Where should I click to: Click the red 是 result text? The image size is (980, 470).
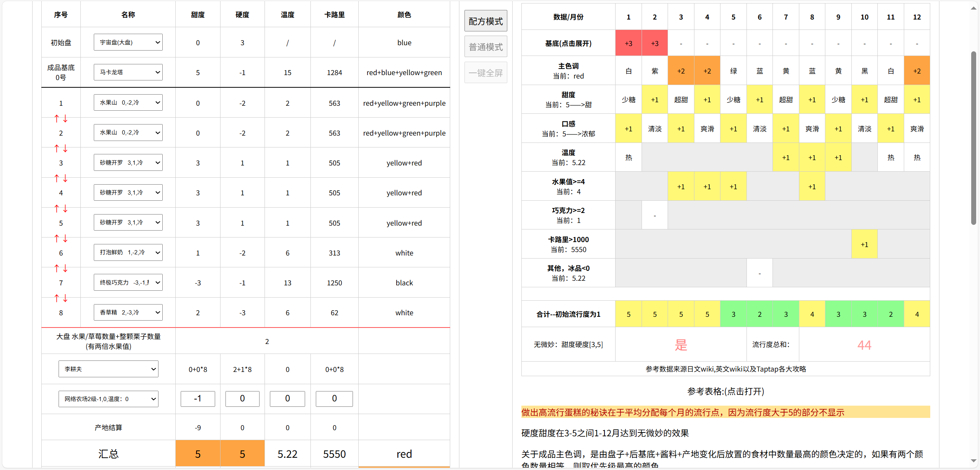[x=681, y=345]
